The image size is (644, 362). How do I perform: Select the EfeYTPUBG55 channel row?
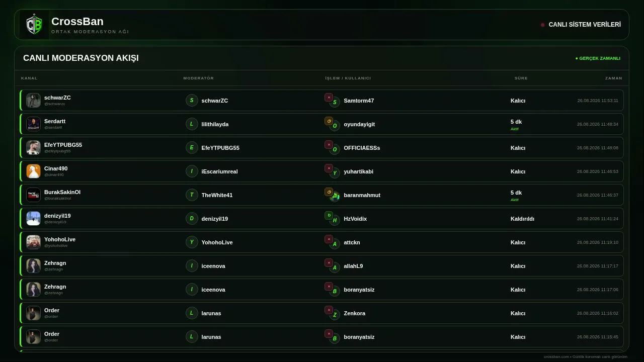click(321, 148)
